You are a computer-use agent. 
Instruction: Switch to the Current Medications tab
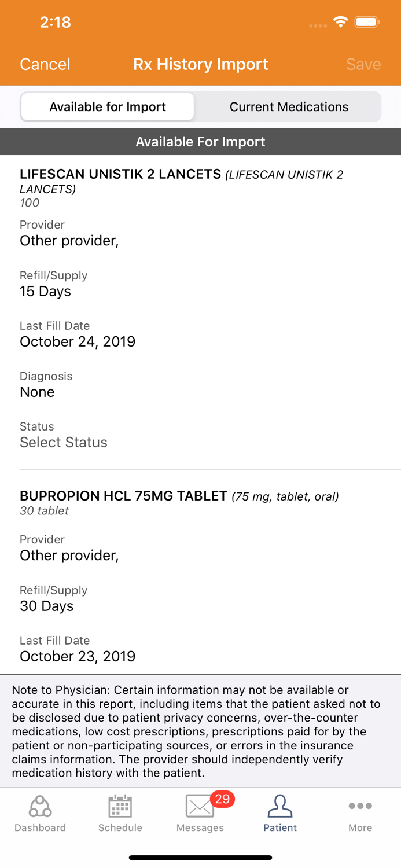click(x=289, y=106)
